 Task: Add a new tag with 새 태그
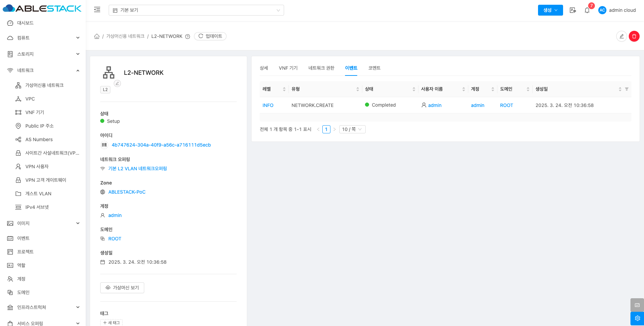(x=111, y=323)
